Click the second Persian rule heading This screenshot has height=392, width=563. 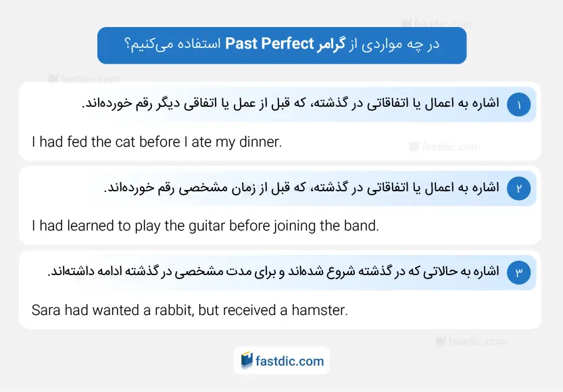pos(301,187)
